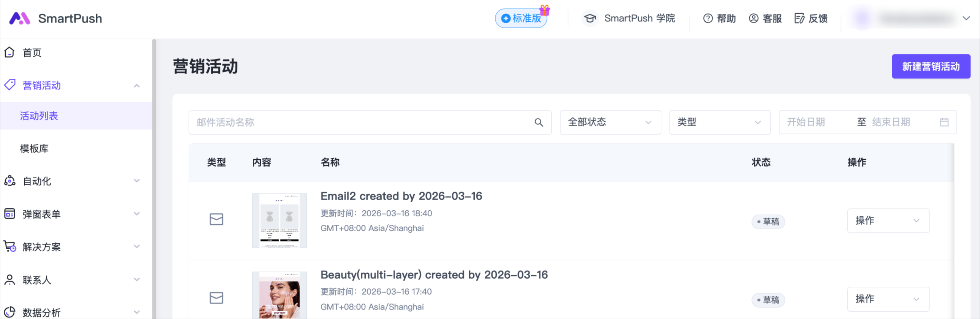Open the 类型 filter dropdown
Image resolution: width=980 pixels, height=319 pixels.
click(719, 122)
